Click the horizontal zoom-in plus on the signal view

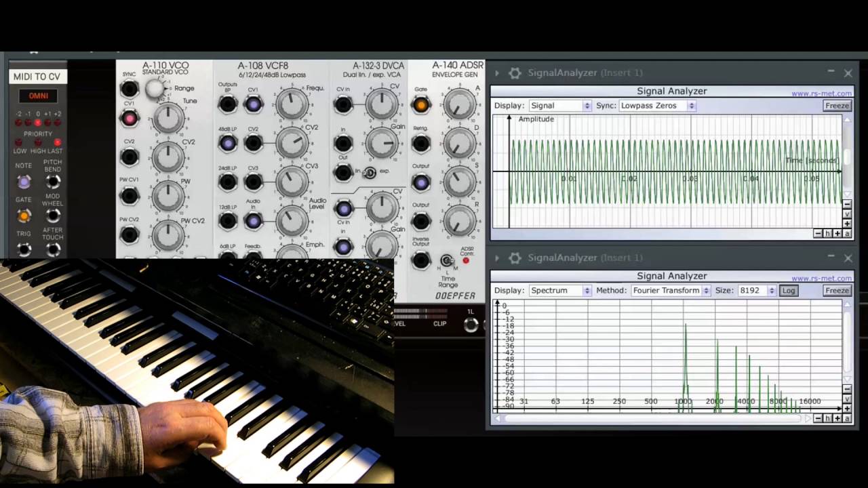837,233
